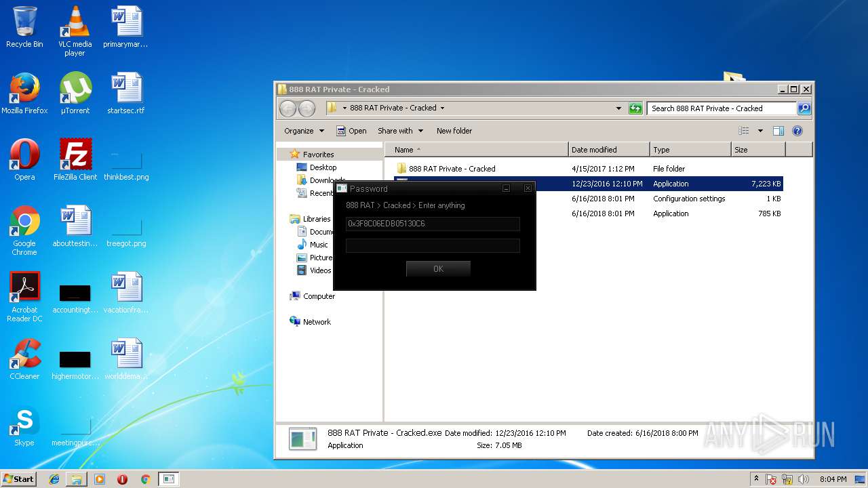Click the Explorer Forward navigation arrow

(307, 108)
